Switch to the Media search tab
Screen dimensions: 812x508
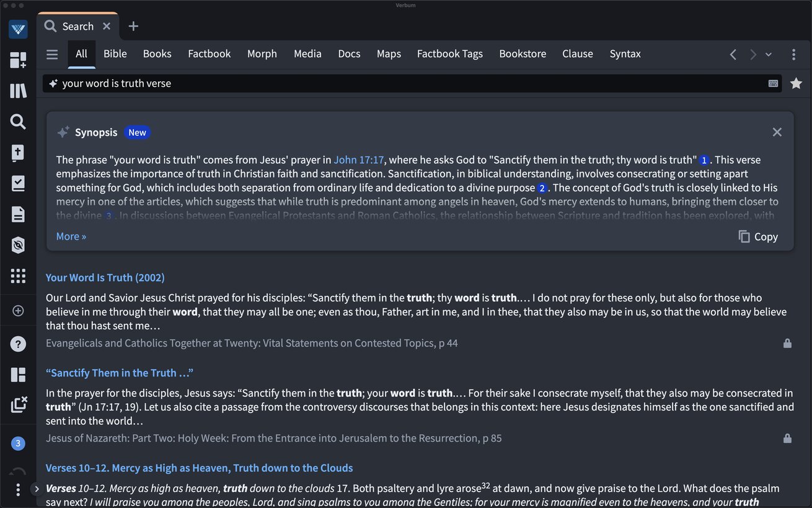pyautogui.click(x=307, y=54)
